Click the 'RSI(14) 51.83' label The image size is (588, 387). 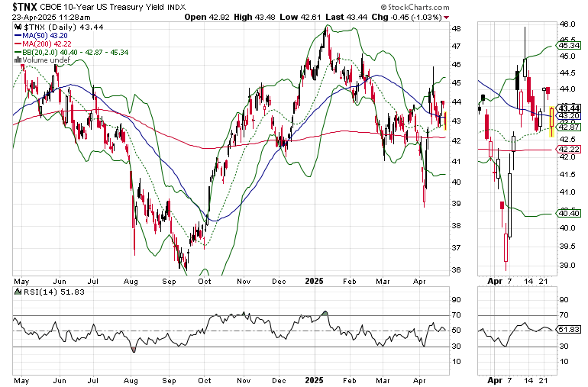(x=54, y=292)
